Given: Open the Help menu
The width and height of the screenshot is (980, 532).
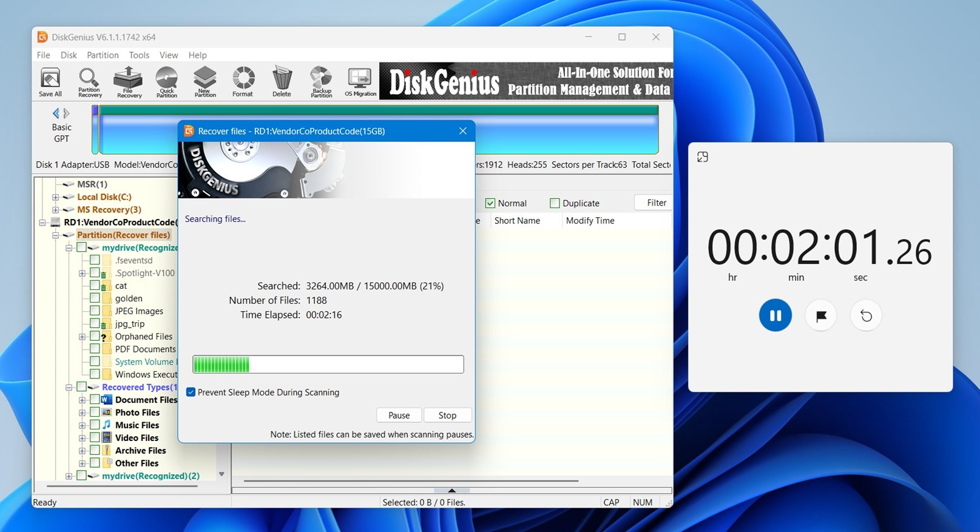Looking at the screenshot, I should click(197, 55).
